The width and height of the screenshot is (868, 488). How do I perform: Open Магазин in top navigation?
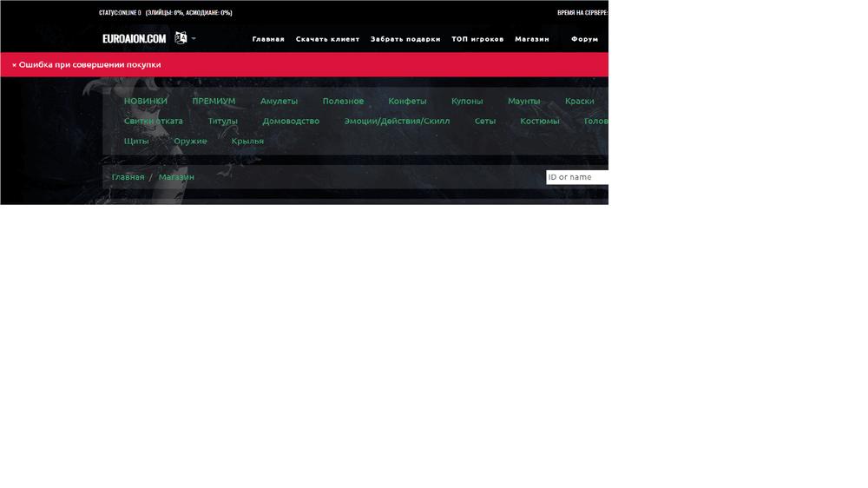(531, 39)
